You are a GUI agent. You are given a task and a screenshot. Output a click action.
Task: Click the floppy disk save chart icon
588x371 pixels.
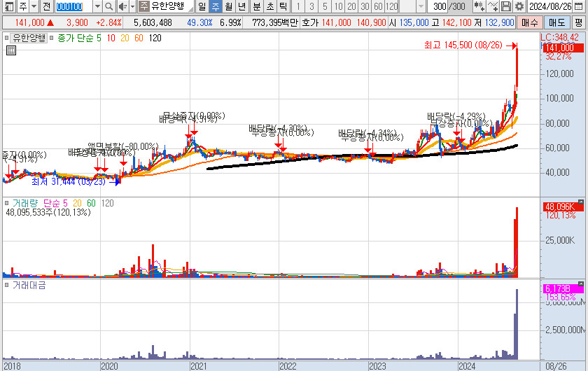point(506,6)
